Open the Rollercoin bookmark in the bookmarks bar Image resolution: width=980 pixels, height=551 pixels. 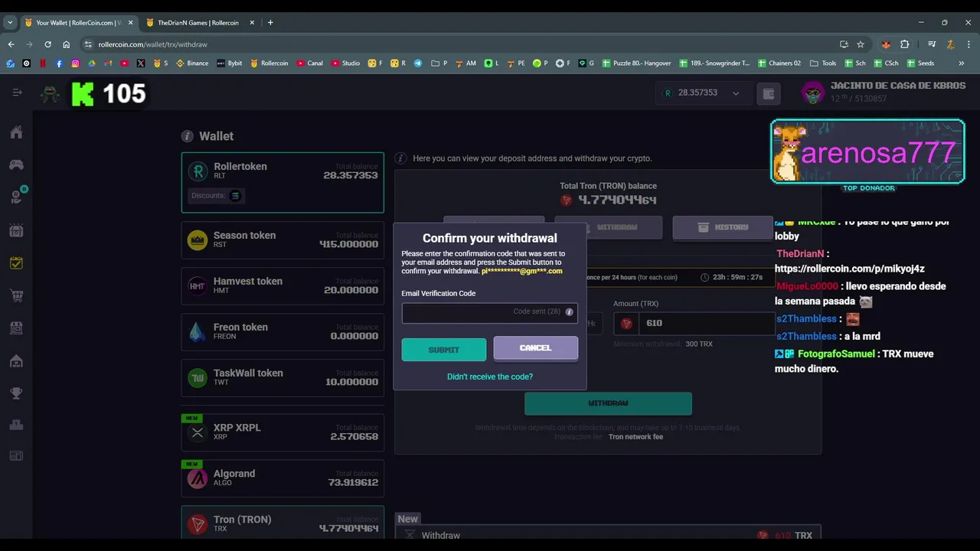click(269, 64)
